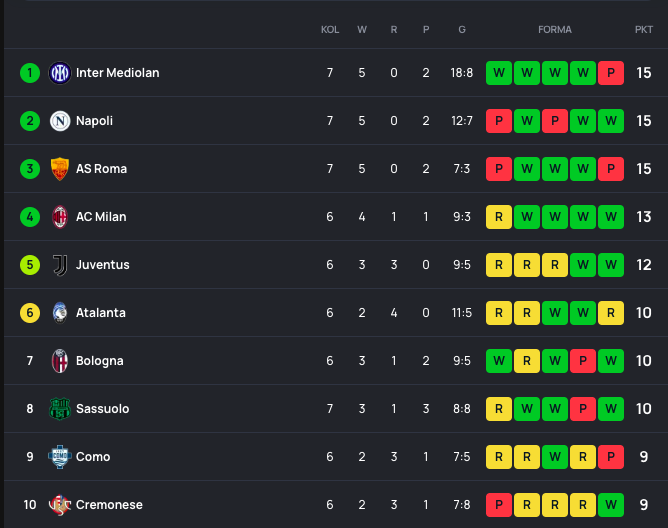Viewport: 668px width, 528px height.
Task: Click the Bologna club crest
Action: click(60, 361)
